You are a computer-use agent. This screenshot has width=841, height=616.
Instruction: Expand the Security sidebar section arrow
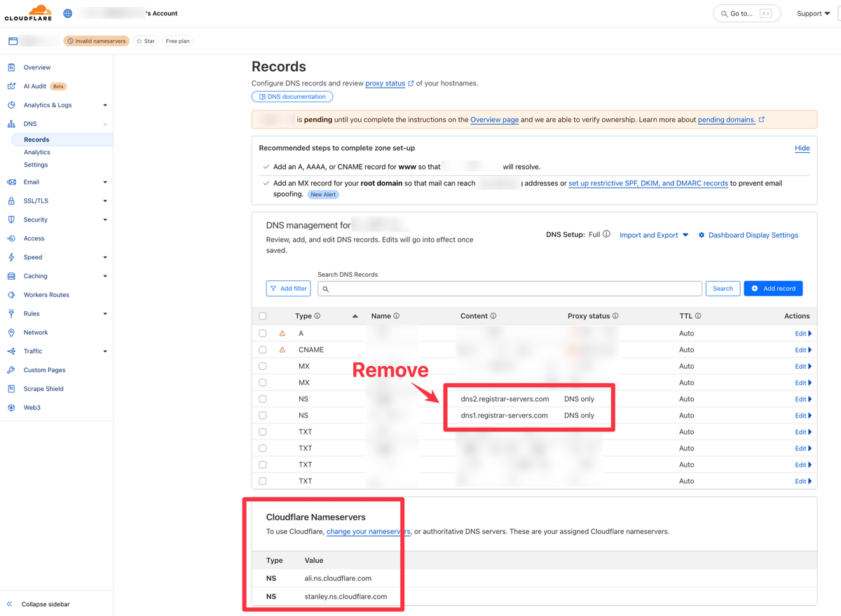[x=105, y=219]
